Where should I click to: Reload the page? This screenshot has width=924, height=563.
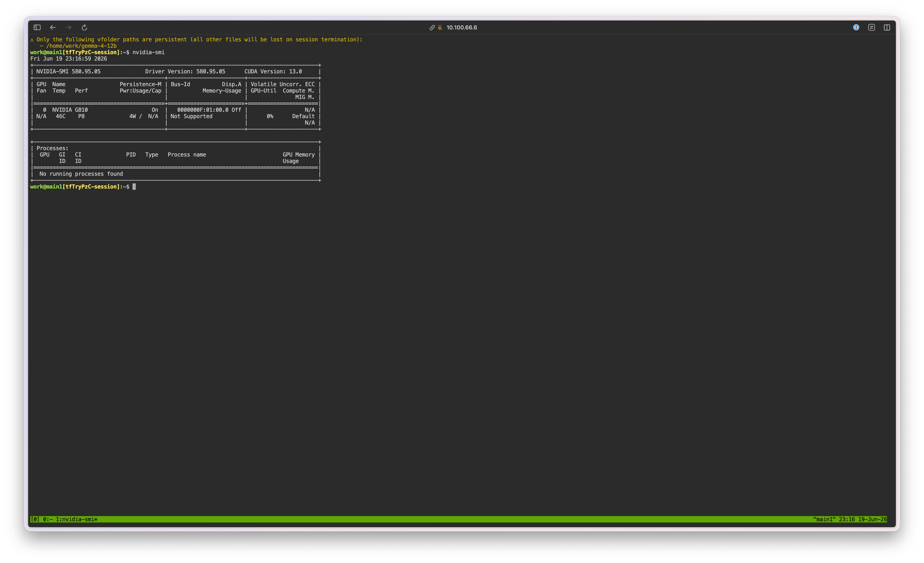tap(84, 27)
